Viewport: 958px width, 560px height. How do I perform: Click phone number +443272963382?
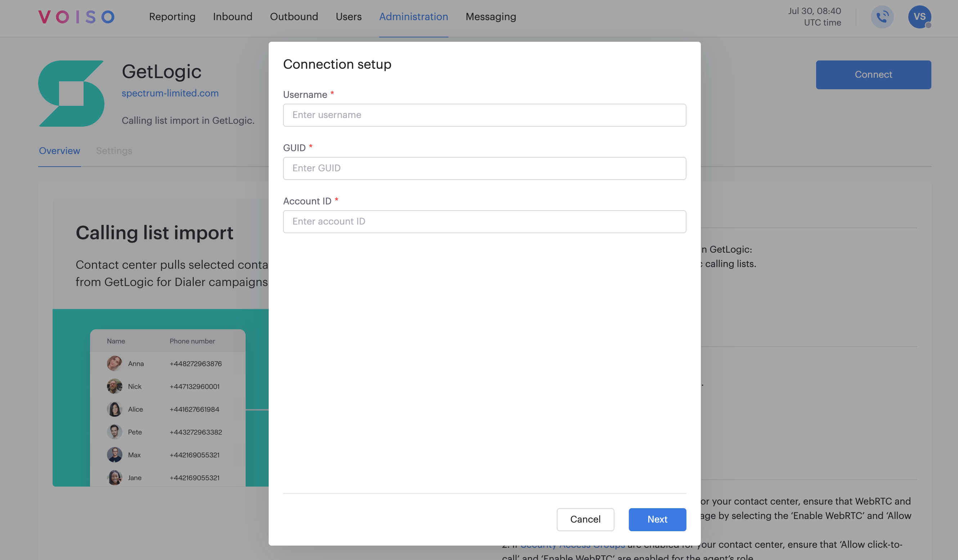click(196, 432)
